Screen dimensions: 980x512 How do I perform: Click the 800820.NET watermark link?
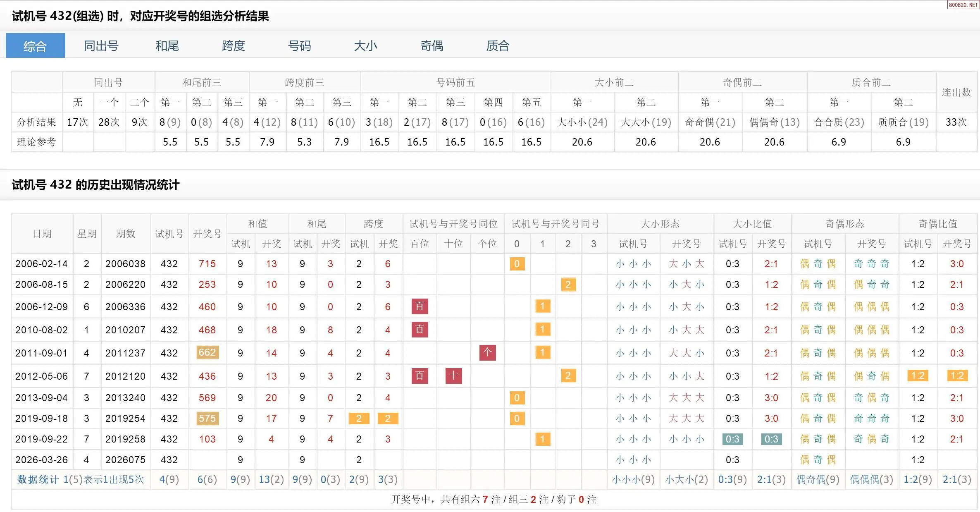tap(963, 5)
